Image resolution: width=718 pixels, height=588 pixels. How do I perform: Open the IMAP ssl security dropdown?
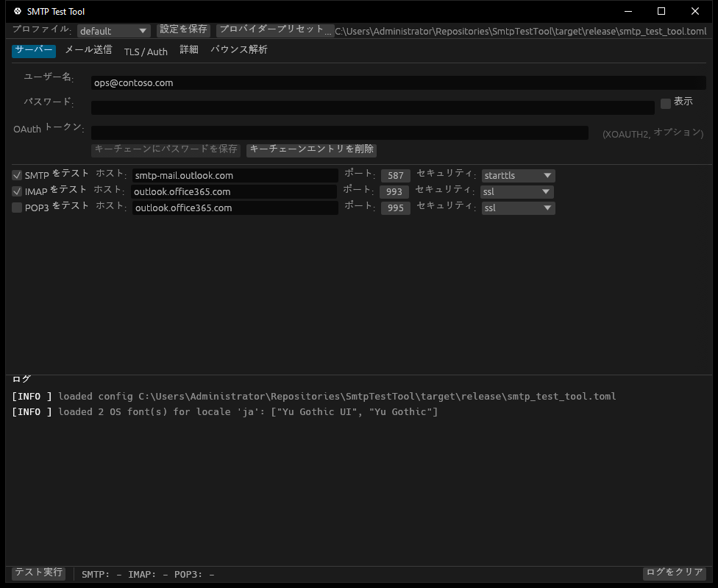pyautogui.click(x=517, y=191)
